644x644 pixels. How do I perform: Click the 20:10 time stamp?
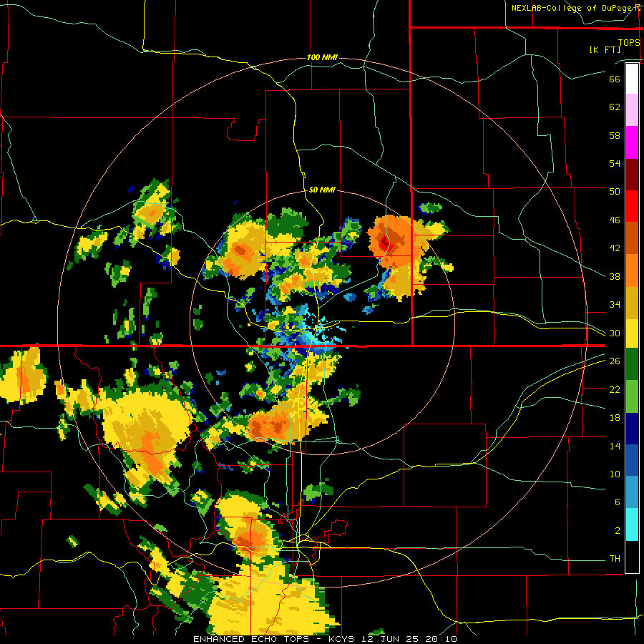point(441,639)
